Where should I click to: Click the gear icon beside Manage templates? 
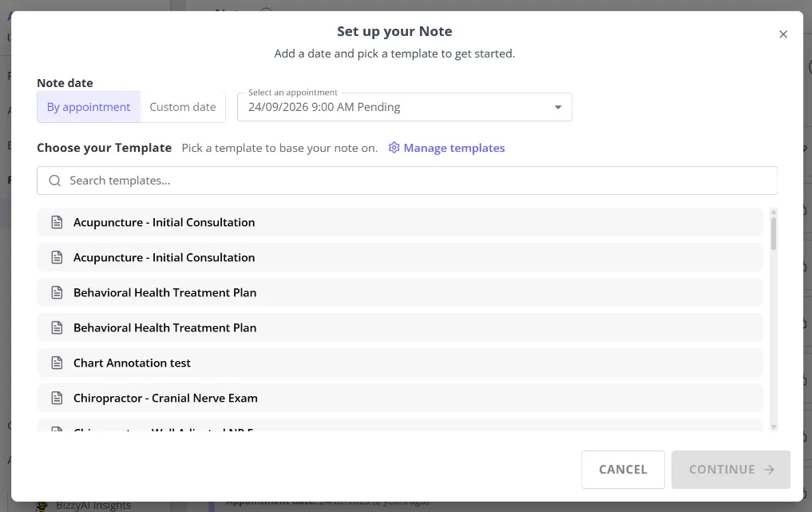click(x=394, y=148)
